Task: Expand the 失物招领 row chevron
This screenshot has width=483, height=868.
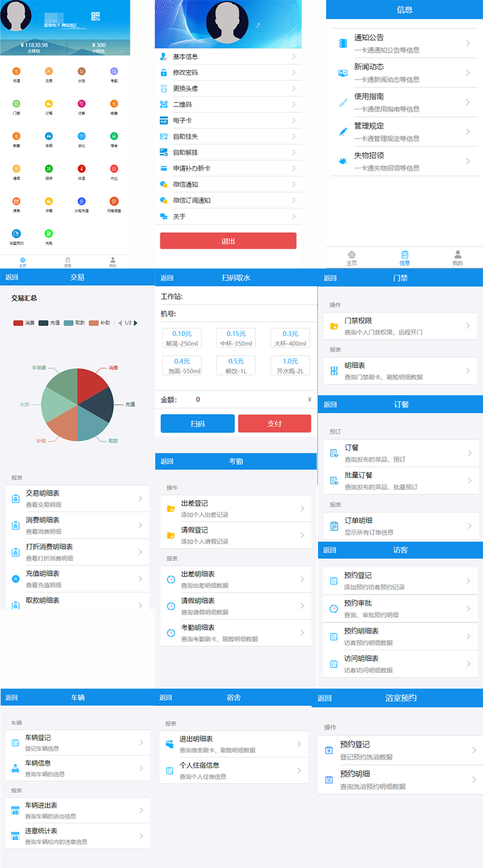Action: (468, 161)
